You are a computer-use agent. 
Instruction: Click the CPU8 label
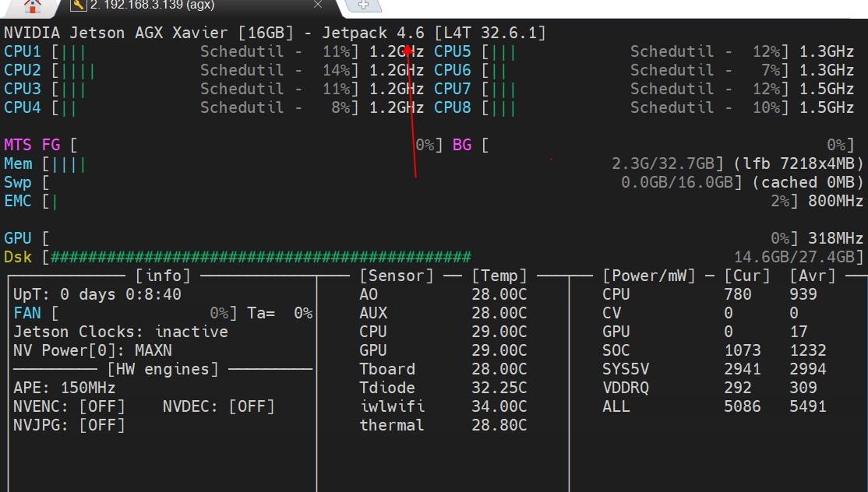pos(453,107)
